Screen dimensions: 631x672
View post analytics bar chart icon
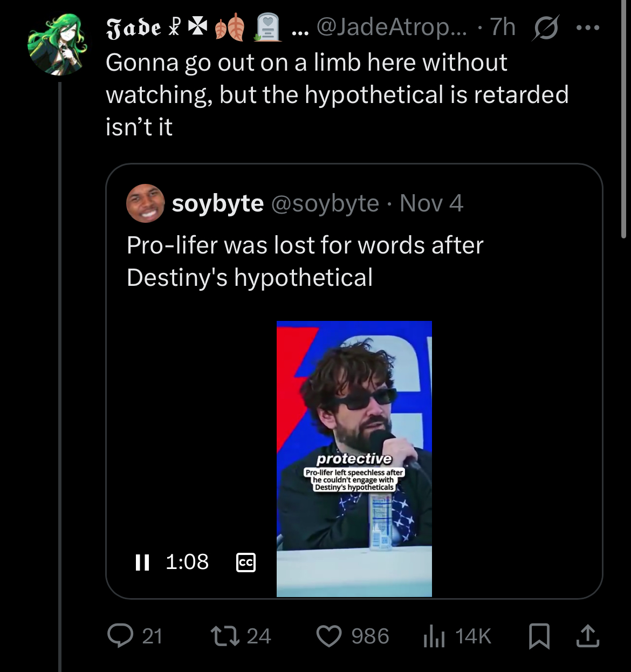tap(434, 636)
